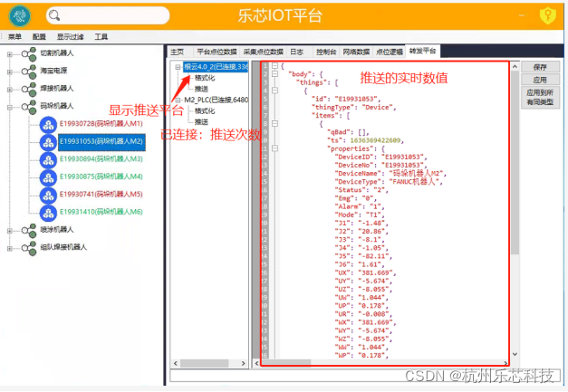The height and width of the screenshot is (392, 568).
Task: Select device E19930741(码垛机器人M5) label
Action: click(x=101, y=195)
